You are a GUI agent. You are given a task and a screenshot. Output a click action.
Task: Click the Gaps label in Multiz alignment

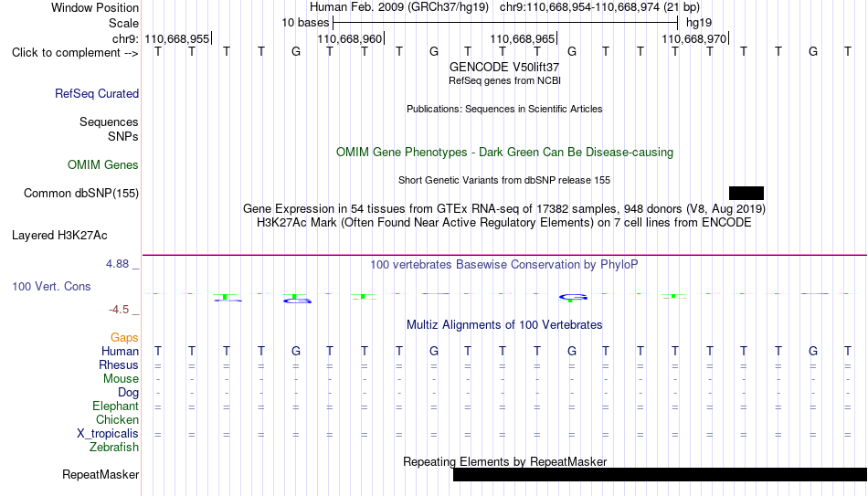click(124, 338)
